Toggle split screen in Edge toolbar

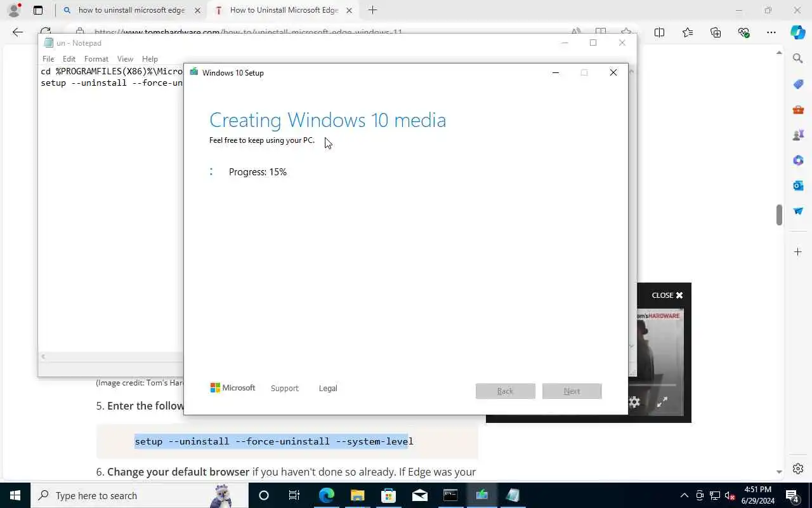pyautogui.click(x=659, y=32)
